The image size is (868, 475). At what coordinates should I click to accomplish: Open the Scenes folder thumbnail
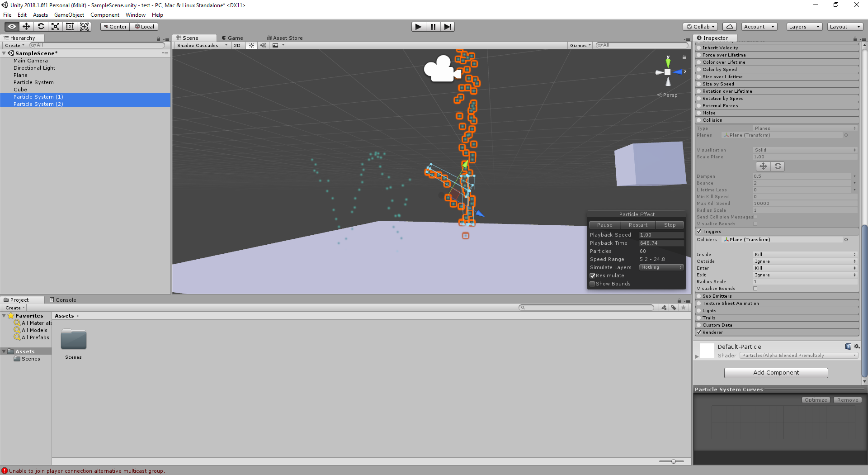click(74, 339)
